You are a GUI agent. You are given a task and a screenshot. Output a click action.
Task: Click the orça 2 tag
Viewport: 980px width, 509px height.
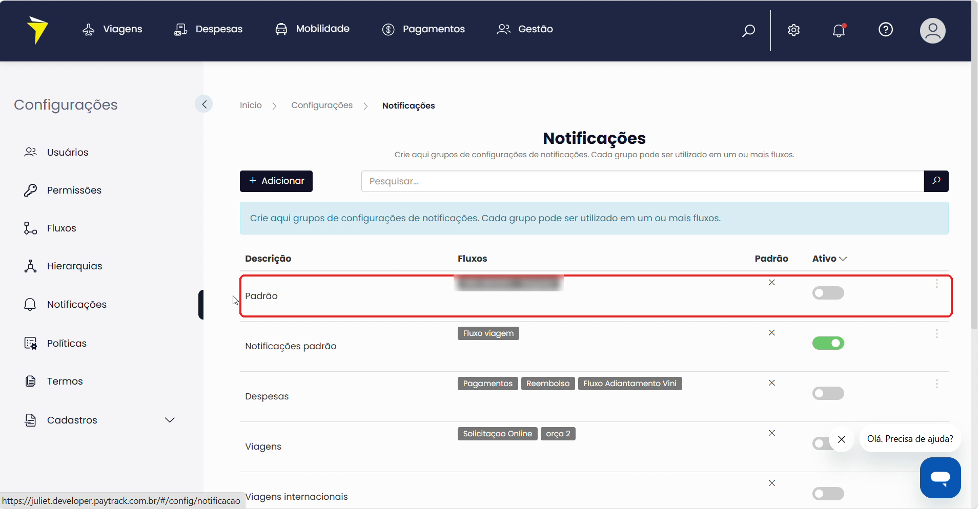tap(558, 434)
